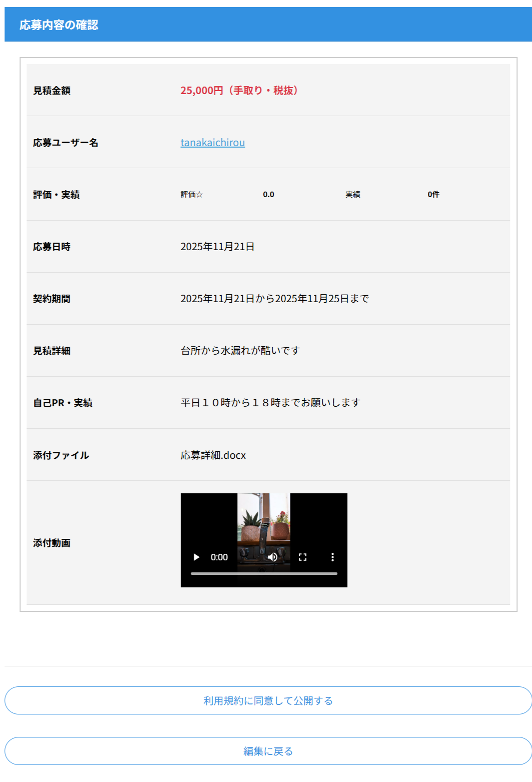532x782 pixels.
Task: Click the 編集に戻る button
Action: 268,751
